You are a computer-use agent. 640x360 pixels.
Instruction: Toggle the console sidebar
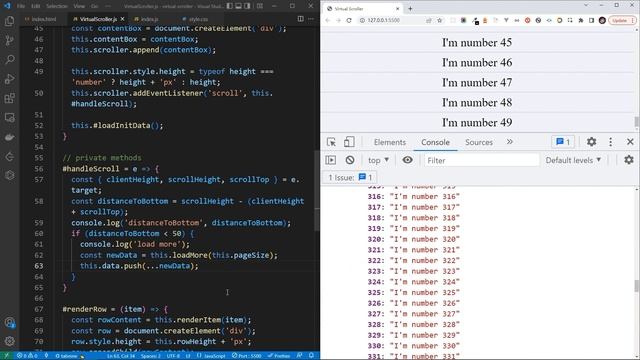331,160
